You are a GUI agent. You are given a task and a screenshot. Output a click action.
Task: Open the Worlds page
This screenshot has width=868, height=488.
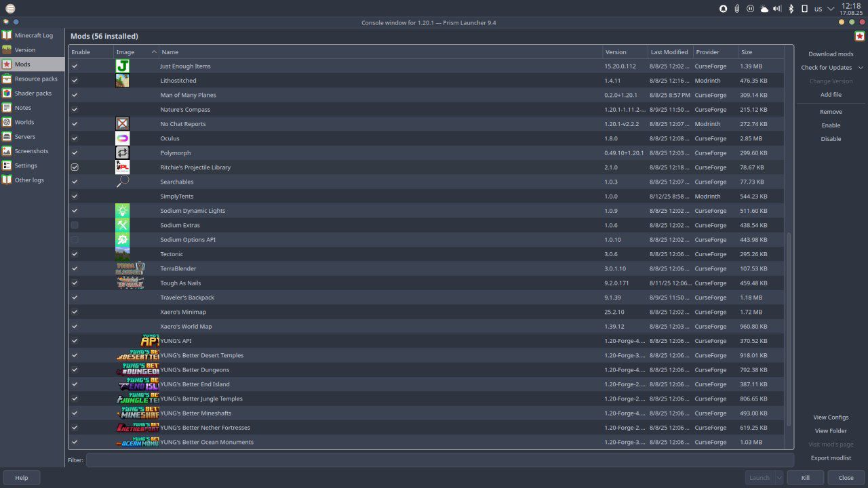click(x=33, y=122)
